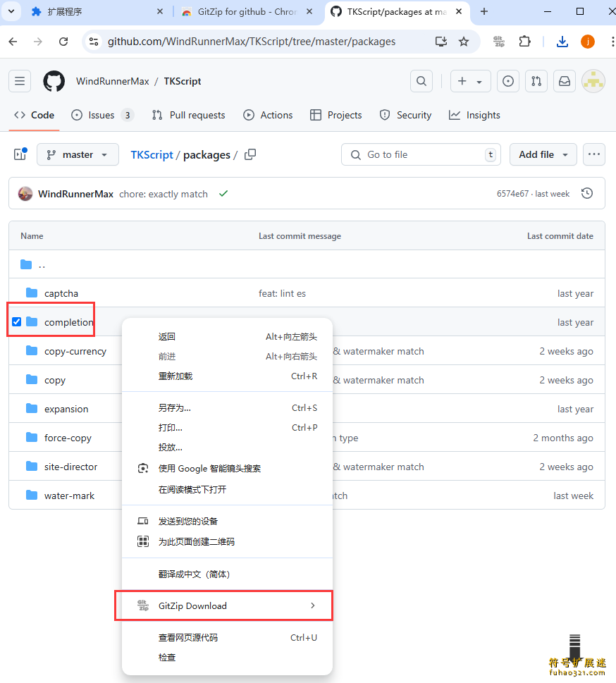Open new browser tab

(x=484, y=12)
